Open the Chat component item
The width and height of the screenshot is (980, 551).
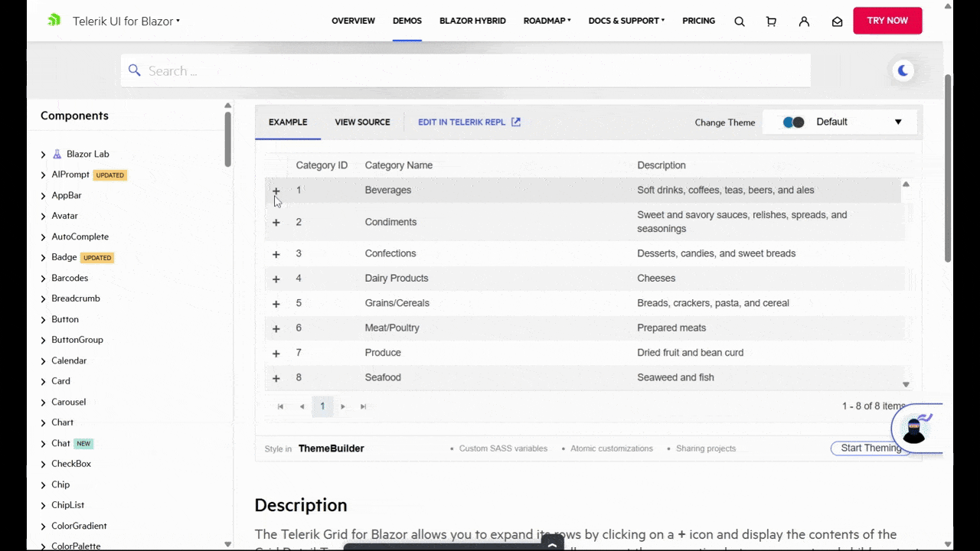[x=61, y=443]
